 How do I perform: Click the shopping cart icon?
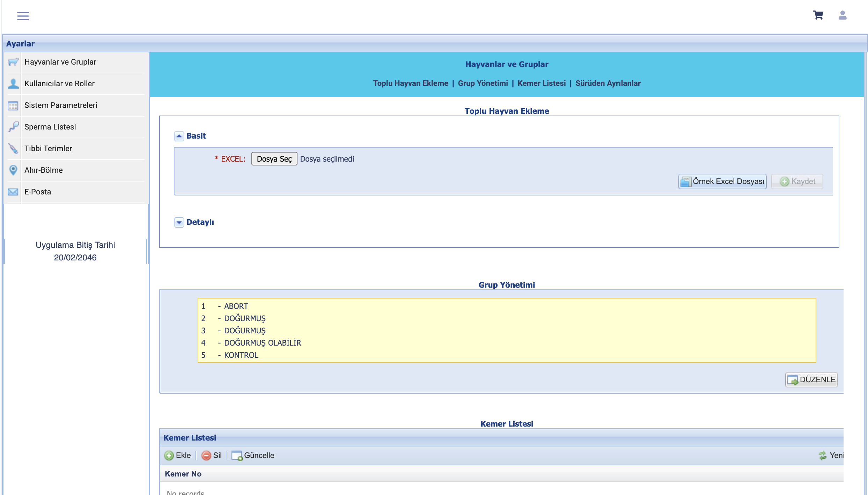tap(818, 15)
